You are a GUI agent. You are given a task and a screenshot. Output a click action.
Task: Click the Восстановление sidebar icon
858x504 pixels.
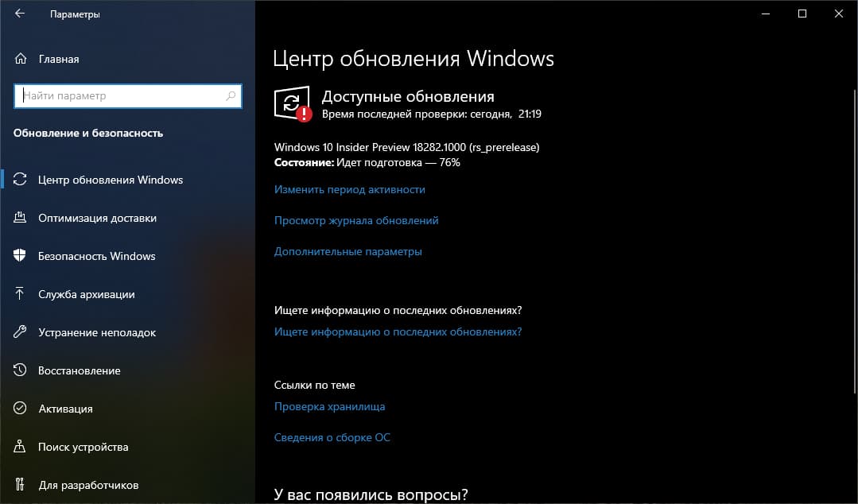coord(21,370)
